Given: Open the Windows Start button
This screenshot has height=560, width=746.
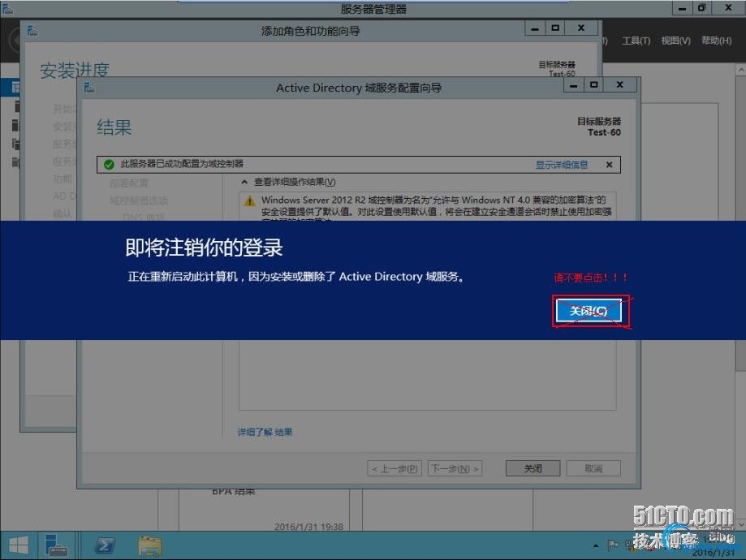Looking at the screenshot, I should (x=19, y=545).
